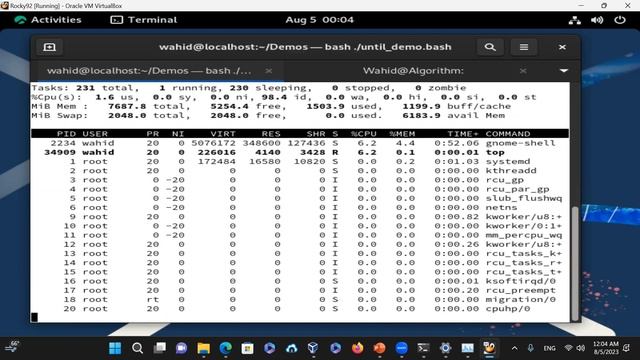Viewport: 640px width, 360px height.
Task: Click the kthreadd process row
Action: (300, 171)
